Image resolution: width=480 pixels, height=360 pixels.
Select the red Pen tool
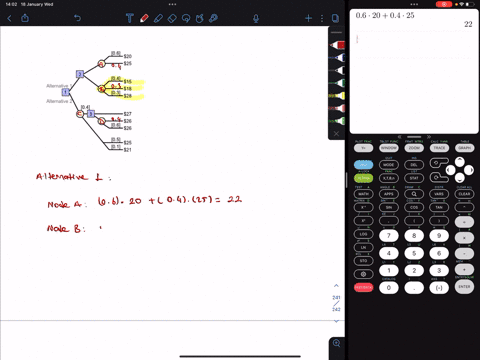click(144, 18)
